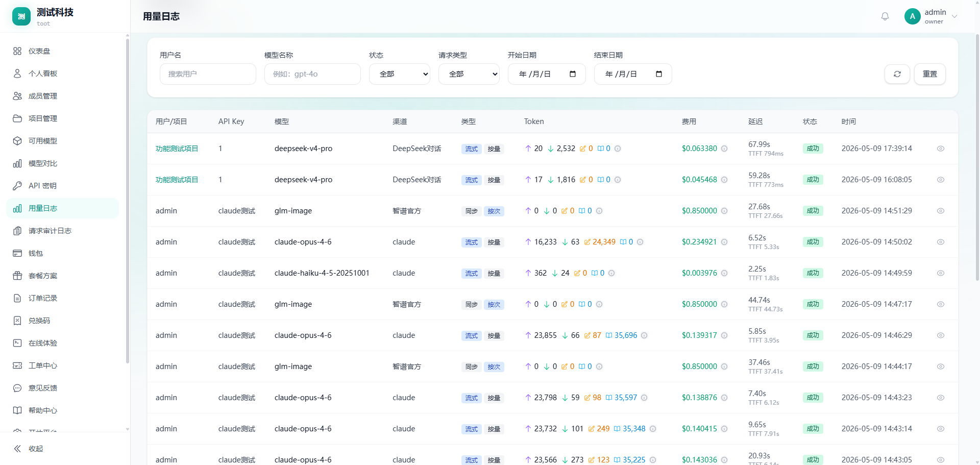Click the 帮助中心 book icon
The width and height of the screenshot is (980, 465).
(17, 410)
